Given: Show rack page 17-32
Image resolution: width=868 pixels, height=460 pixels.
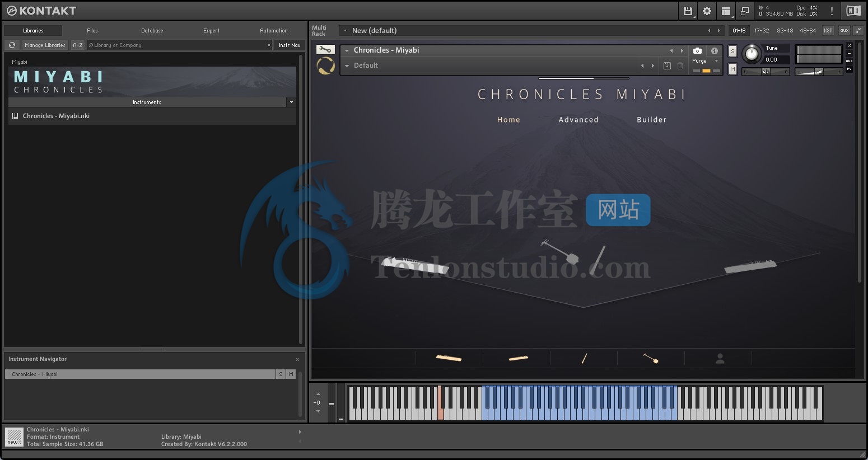Looking at the screenshot, I should (x=762, y=30).
